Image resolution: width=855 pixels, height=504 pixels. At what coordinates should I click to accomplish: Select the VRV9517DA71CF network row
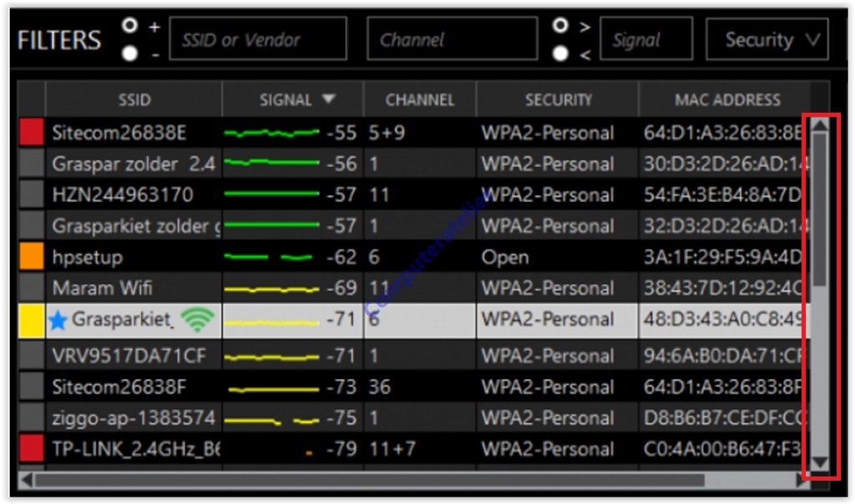414,355
